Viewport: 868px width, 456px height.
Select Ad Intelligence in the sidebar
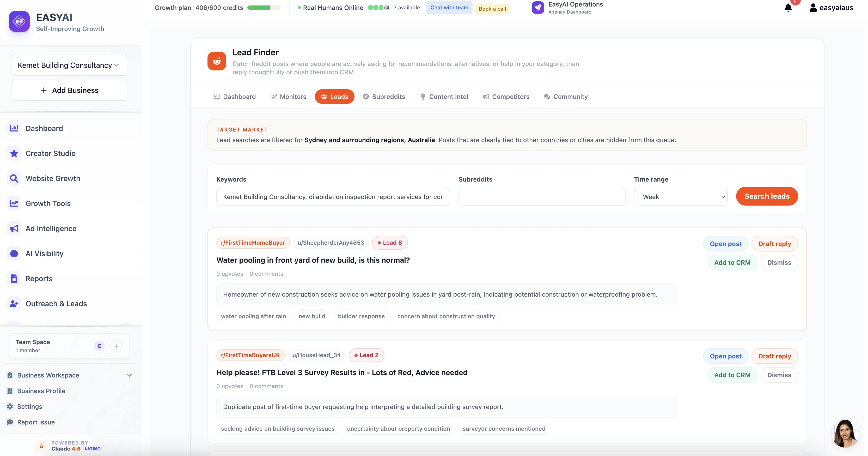(51, 228)
